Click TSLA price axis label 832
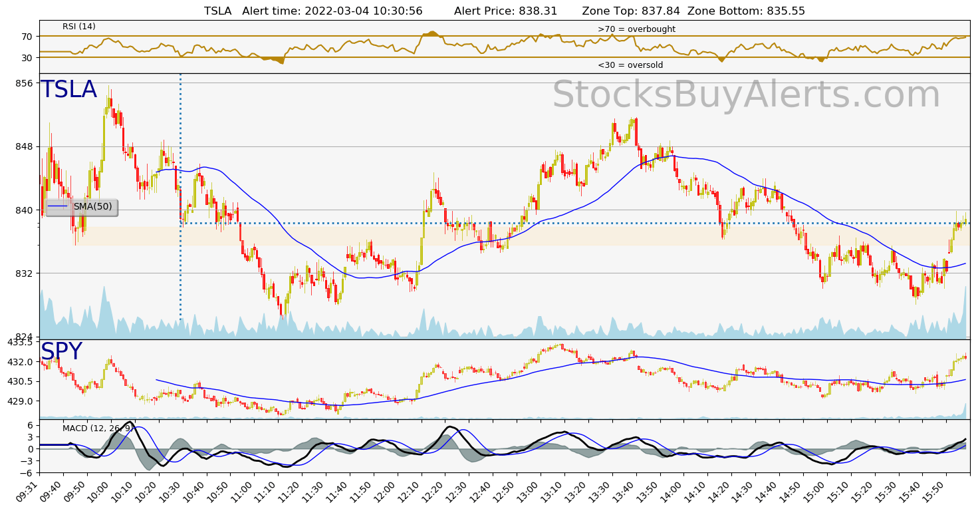The image size is (980, 511). click(24, 273)
